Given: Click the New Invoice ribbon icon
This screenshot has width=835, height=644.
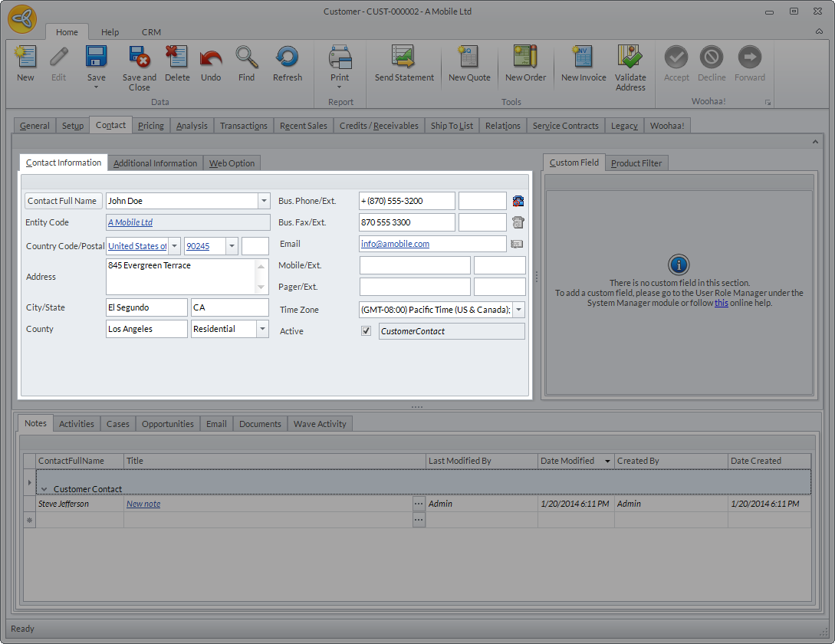Looking at the screenshot, I should 583,58.
